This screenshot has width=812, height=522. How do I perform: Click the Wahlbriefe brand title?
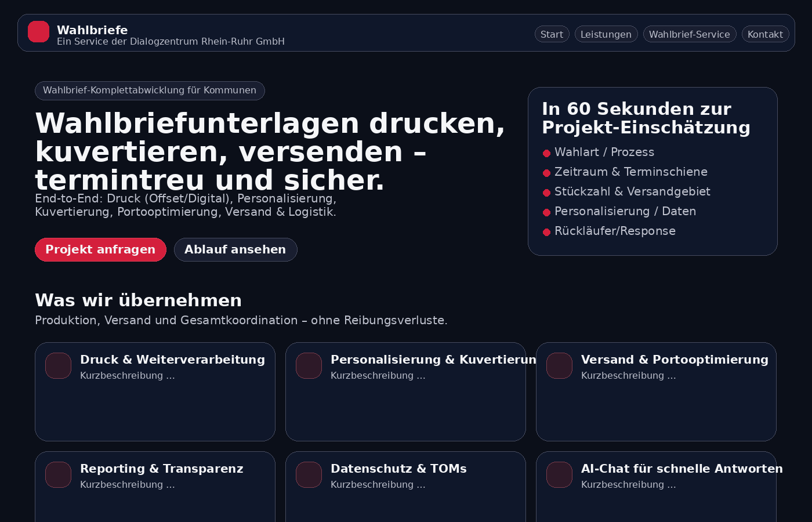pyautogui.click(x=92, y=30)
